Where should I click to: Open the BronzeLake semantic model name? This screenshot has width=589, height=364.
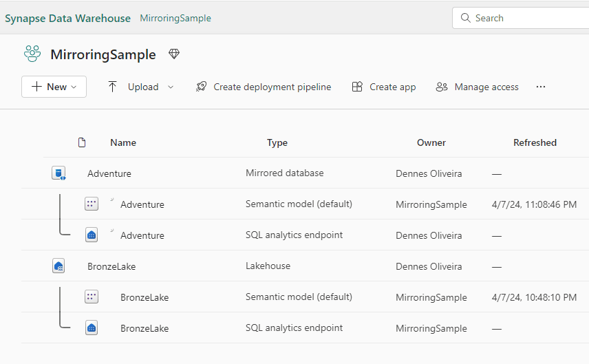coord(144,297)
